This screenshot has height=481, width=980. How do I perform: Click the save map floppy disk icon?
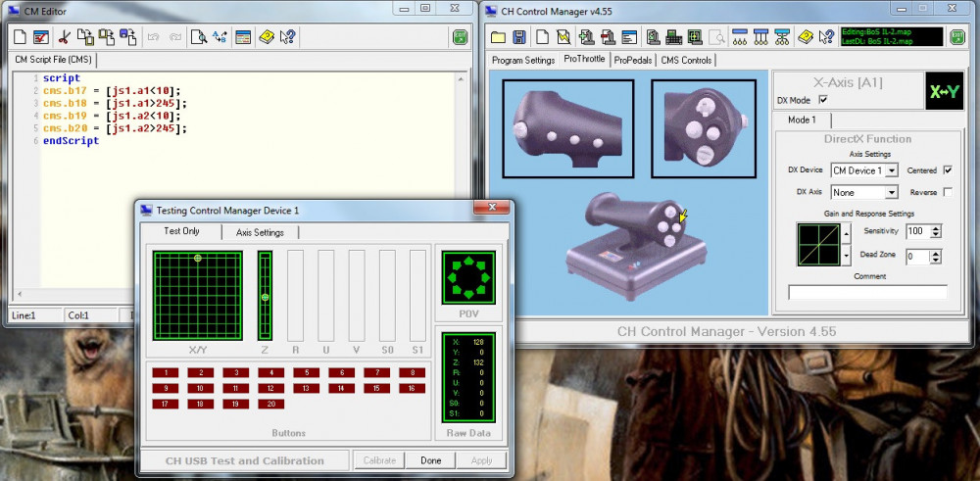pyautogui.click(x=519, y=37)
